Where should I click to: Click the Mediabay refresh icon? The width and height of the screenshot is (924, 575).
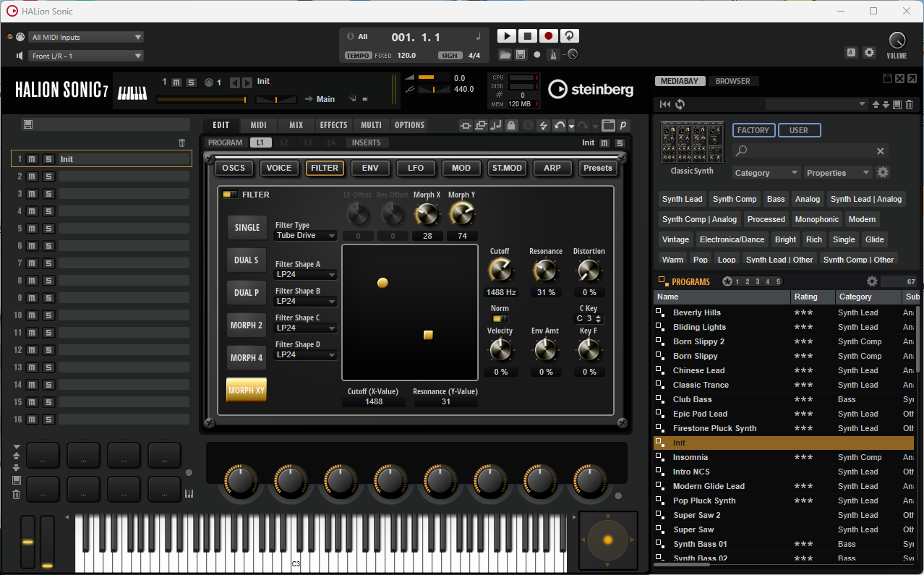(680, 104)
